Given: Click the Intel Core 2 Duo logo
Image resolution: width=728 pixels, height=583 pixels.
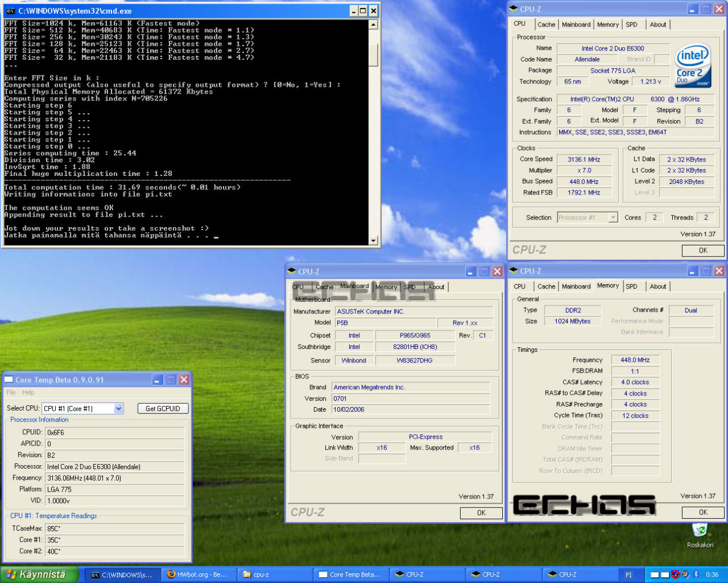Looking at the screenshot, I should coord(693,66).
